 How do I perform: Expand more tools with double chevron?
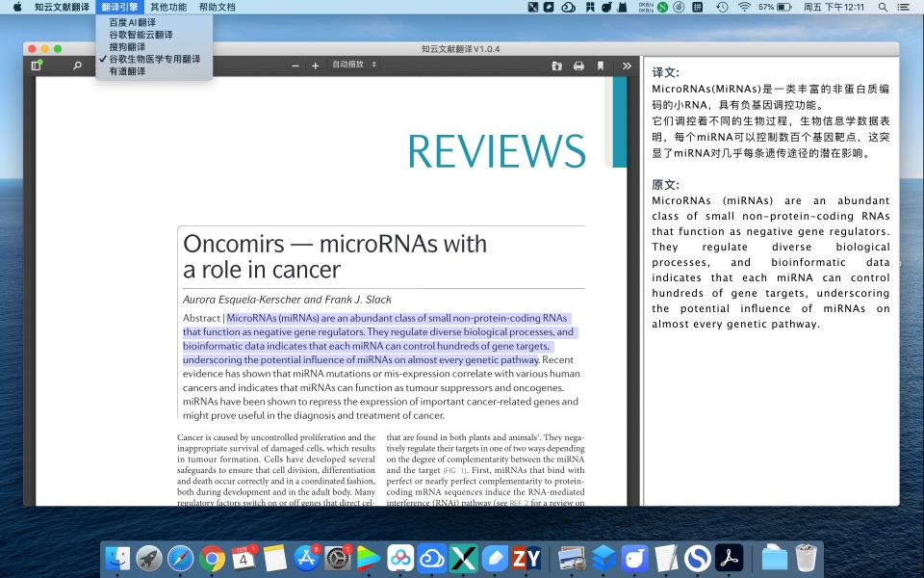tap(627, 66)
